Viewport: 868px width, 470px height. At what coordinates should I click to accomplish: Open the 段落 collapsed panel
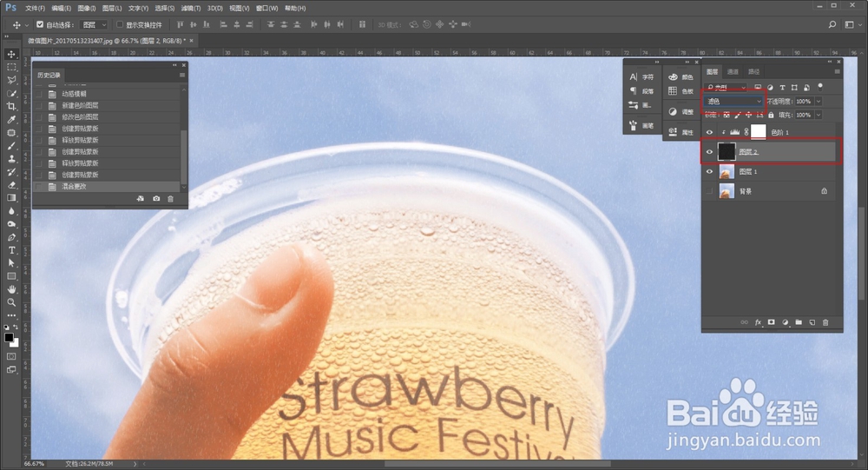click(x=642, y=91)
